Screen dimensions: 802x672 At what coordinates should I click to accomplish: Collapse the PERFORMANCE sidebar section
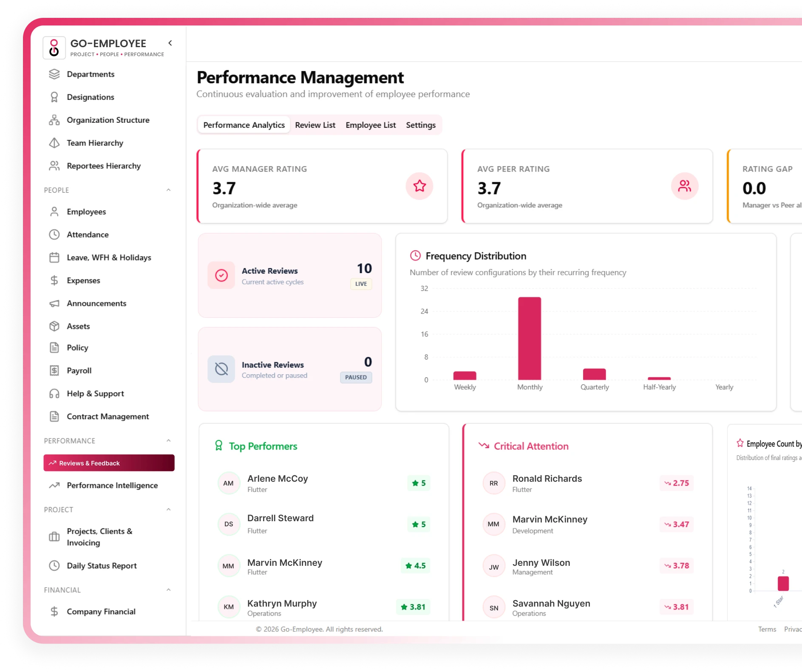[168, 440]
